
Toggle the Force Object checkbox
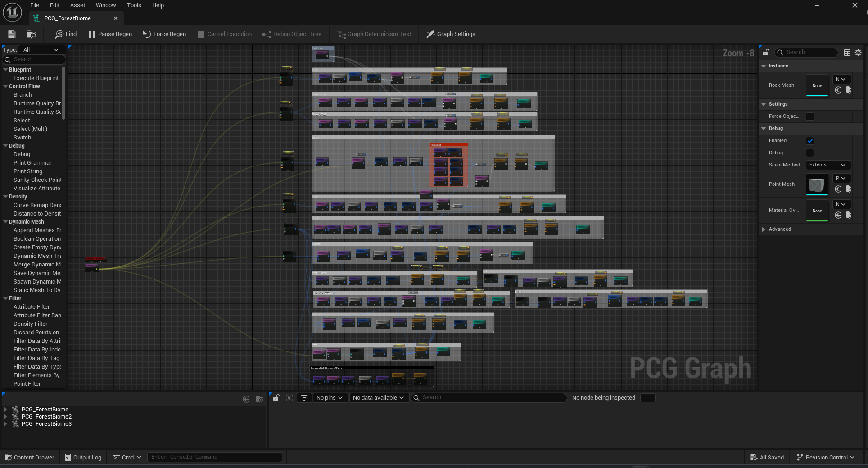(x=810, y=117)
